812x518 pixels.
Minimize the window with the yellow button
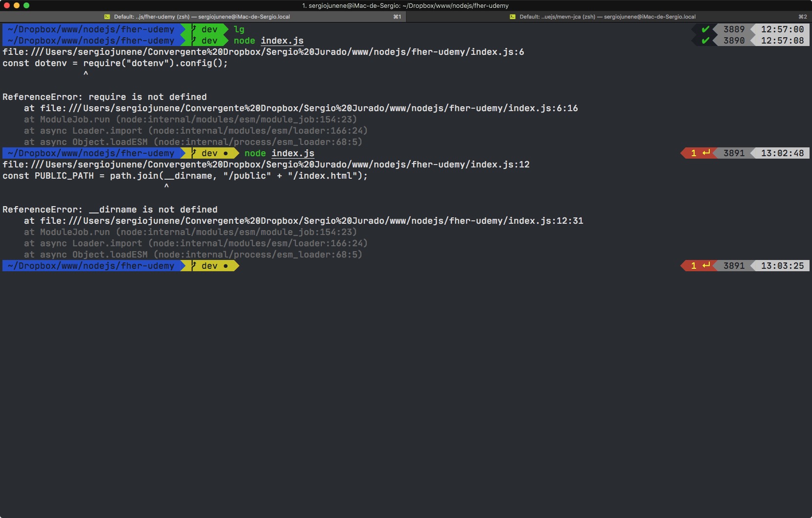coord(17,5)
